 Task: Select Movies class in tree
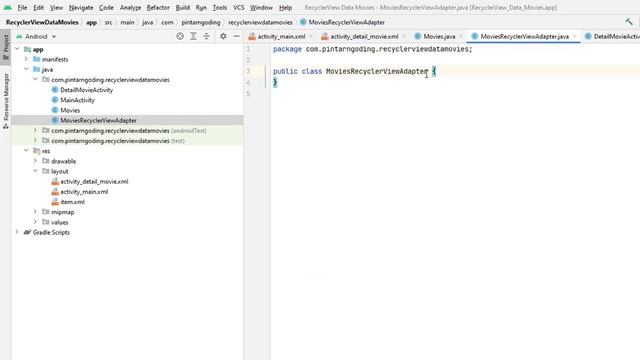click(70, 110)
